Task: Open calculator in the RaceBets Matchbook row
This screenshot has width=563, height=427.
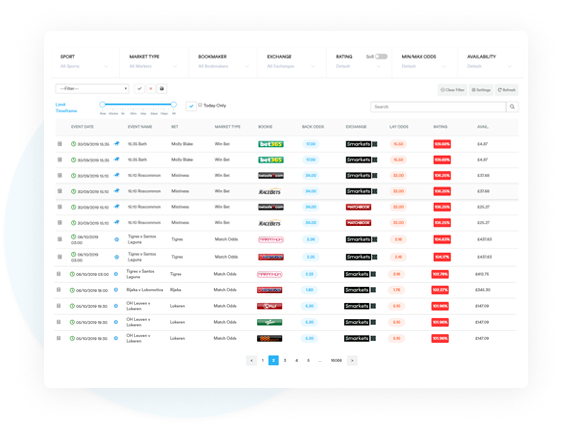Action: (x=60, y=223)
